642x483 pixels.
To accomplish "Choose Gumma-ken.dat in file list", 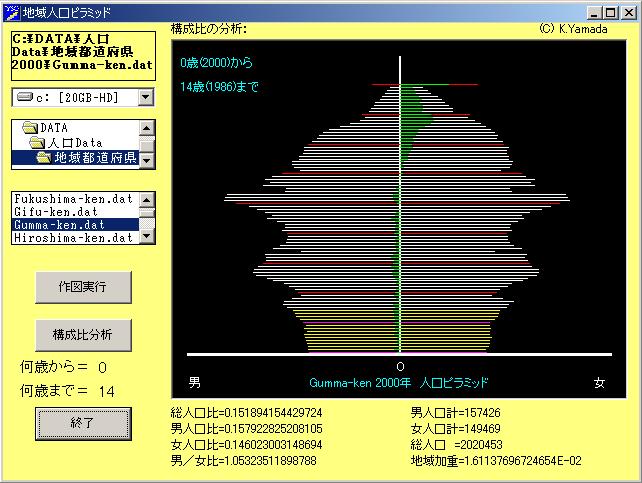I will tap(76, 225).
